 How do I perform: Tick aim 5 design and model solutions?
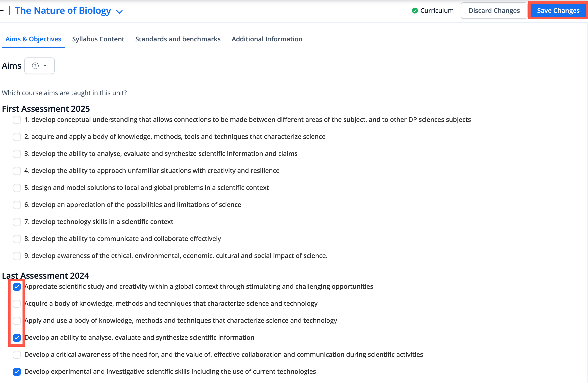[17, 188]
